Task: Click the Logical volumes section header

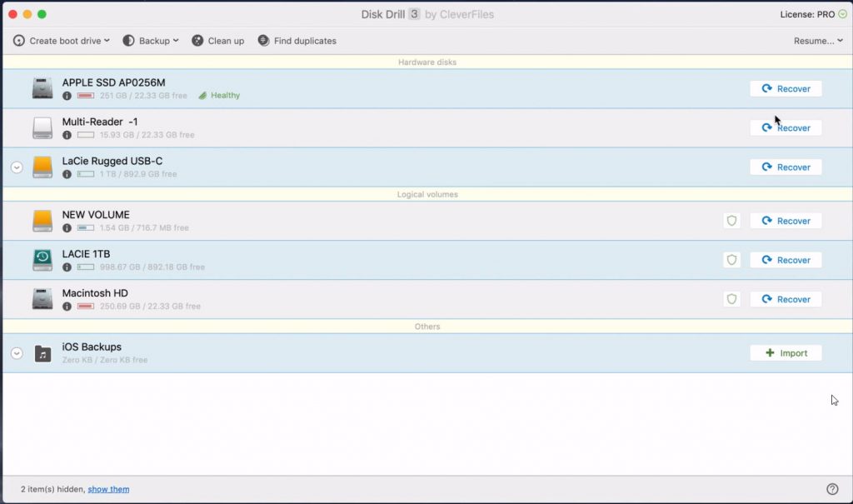Action: 427,194
